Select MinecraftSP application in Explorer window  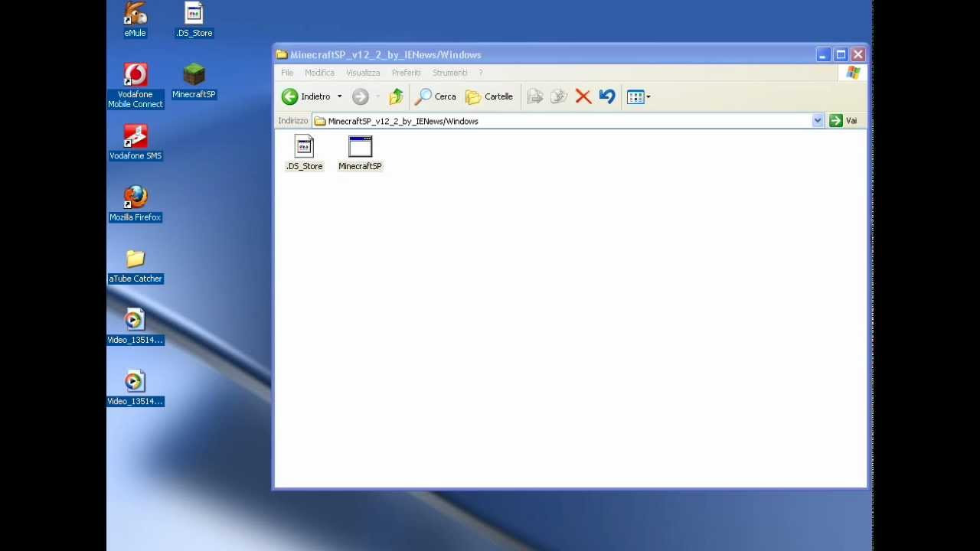(x=360, y=153)
